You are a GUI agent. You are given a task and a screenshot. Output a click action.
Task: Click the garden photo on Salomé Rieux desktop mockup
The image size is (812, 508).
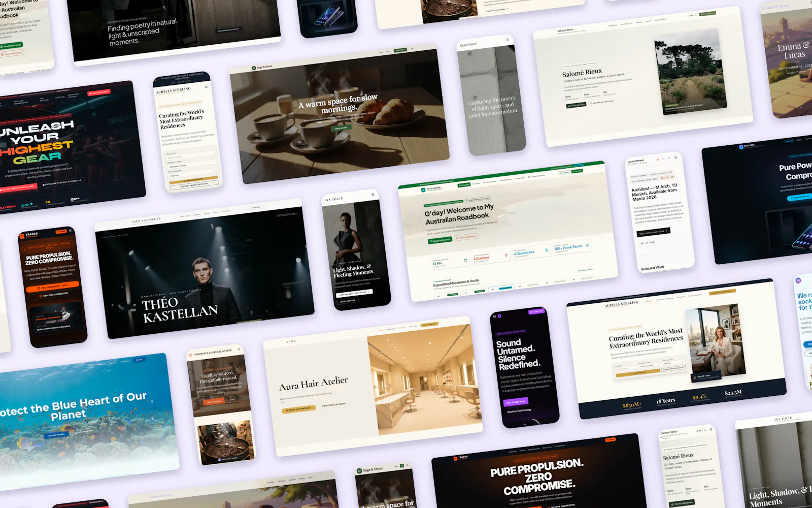pyautogui.click(x=690, y=71)
